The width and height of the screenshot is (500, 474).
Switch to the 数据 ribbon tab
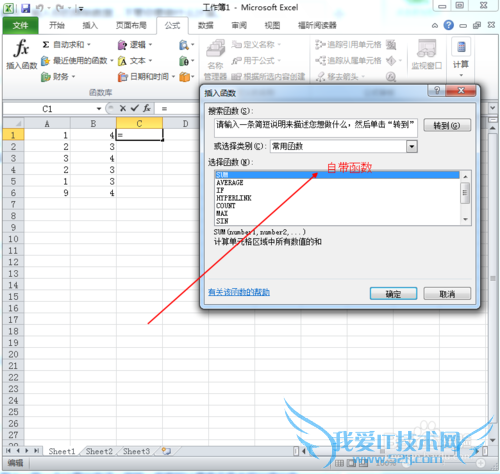point(205,25)
